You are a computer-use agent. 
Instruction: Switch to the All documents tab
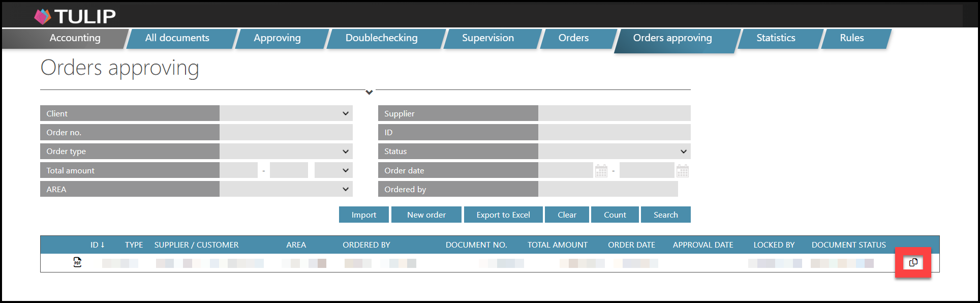pos(177,38)
